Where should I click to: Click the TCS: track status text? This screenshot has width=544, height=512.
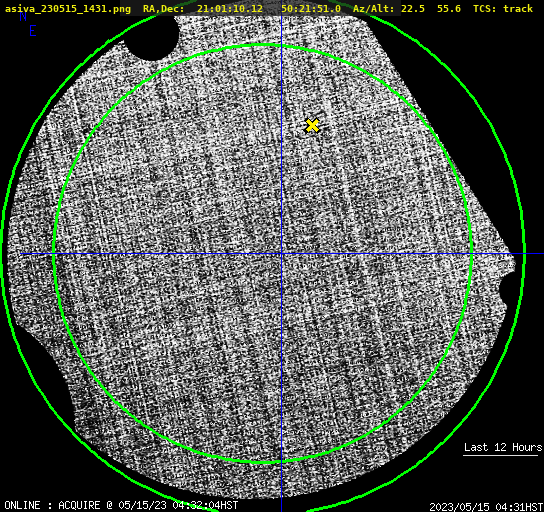click(x=503, y=8)
